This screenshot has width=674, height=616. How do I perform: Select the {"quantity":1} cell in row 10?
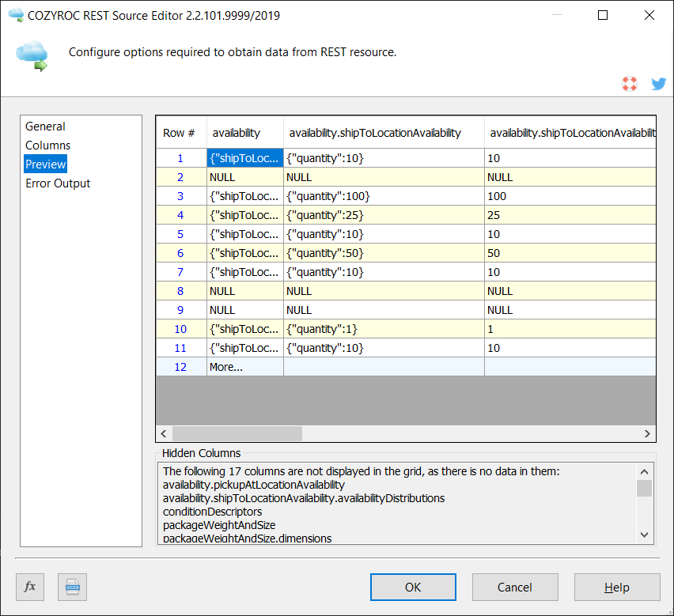coord(384,329)
